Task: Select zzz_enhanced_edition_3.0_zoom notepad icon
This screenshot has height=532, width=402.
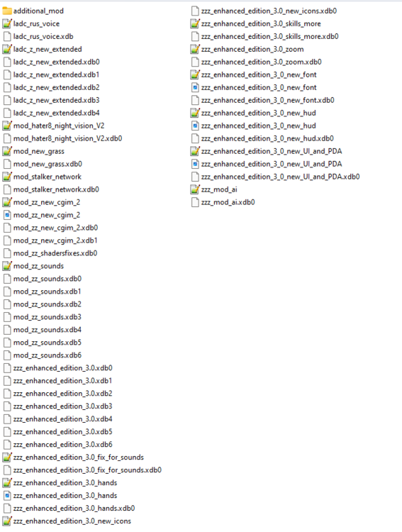Action: coord(195,49)
